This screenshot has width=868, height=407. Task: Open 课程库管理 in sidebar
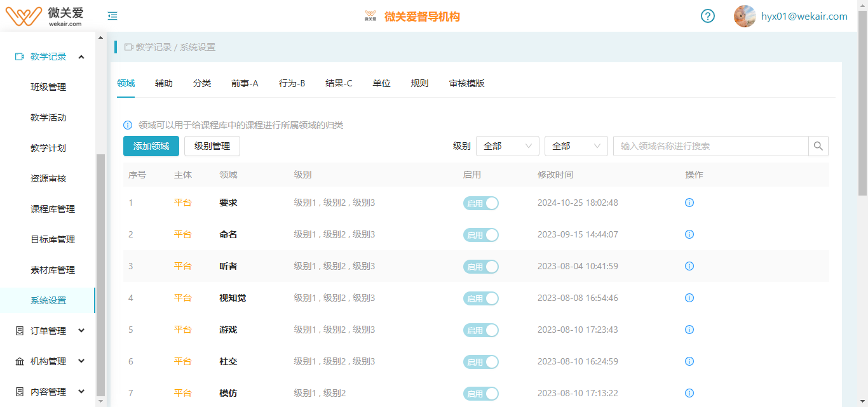53,209
